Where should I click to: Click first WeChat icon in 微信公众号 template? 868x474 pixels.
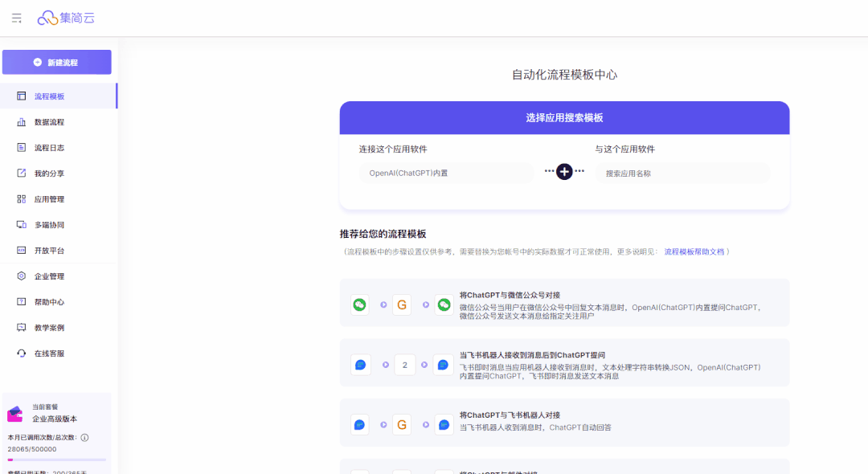point(360,304)
